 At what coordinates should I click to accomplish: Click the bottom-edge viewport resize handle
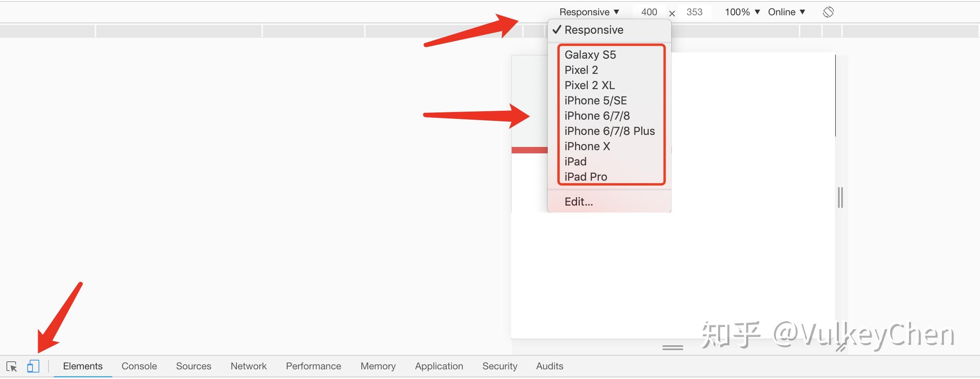click(x=673, y=348)
